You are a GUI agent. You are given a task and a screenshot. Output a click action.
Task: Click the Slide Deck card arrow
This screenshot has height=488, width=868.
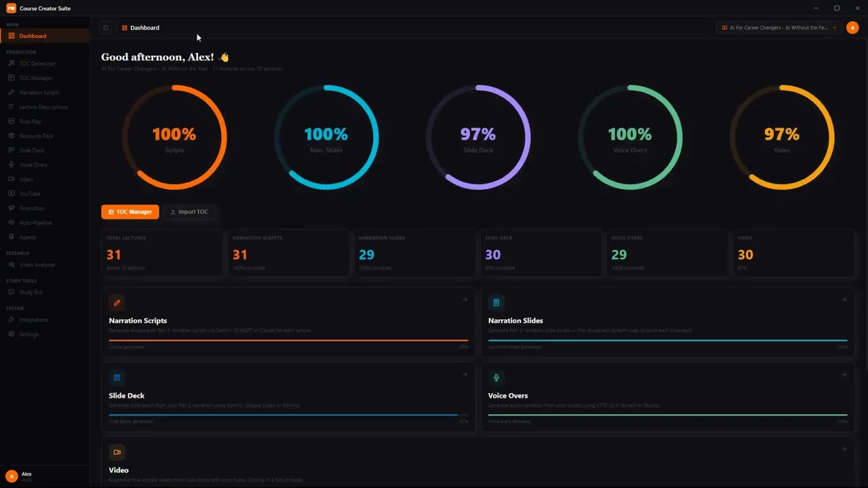pos(465,374)
